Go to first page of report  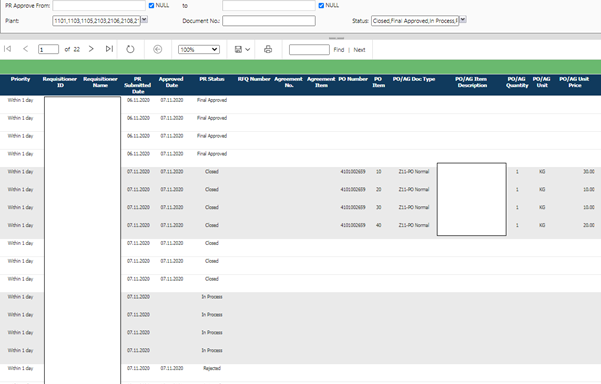(x=7, y=49)
